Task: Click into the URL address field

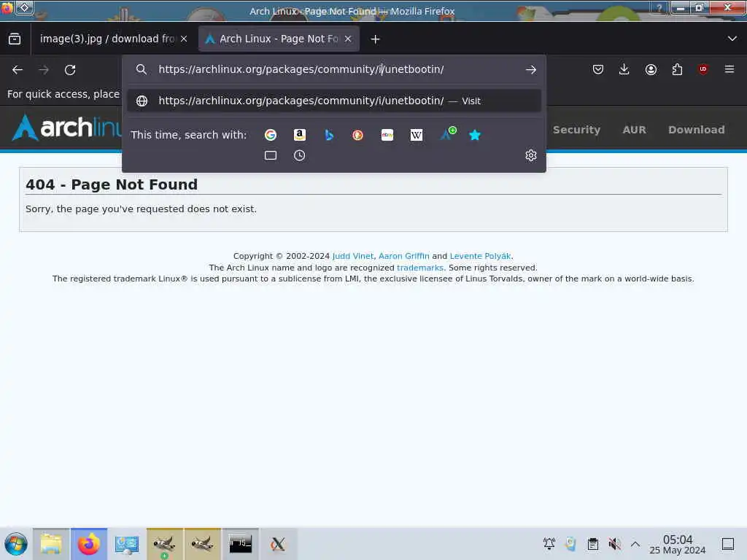Action: click(x=333, y=69)
